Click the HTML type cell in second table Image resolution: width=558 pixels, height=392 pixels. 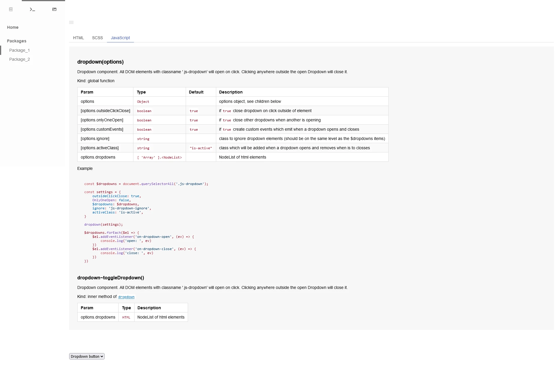126,317
